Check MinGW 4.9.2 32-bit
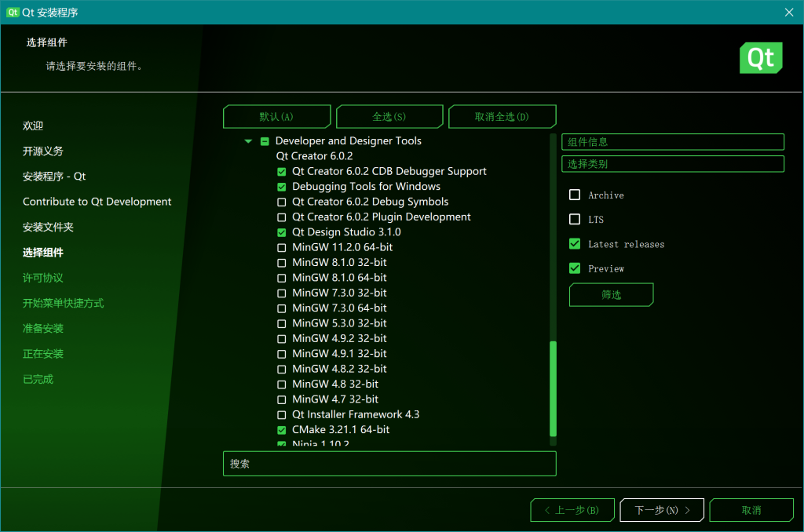 coord(282,339)
